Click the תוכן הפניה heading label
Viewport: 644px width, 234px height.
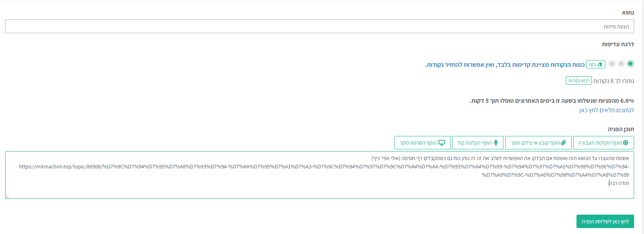(x=621, y=129)
